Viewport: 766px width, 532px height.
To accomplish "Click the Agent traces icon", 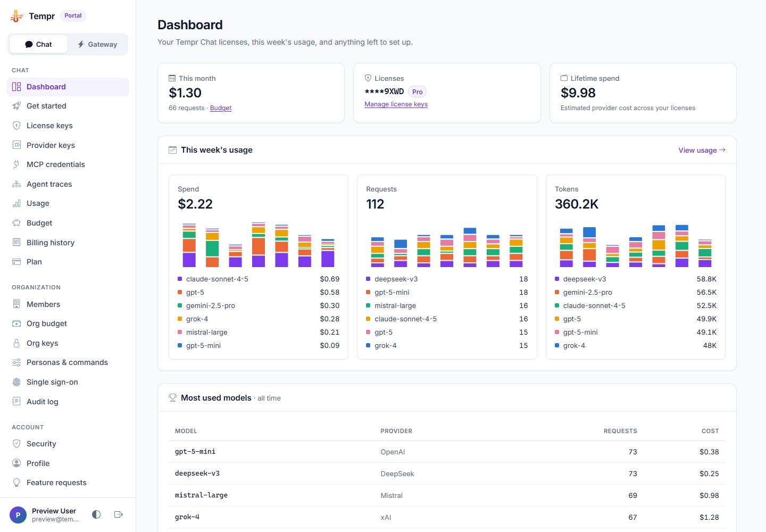I will [16, 184].
